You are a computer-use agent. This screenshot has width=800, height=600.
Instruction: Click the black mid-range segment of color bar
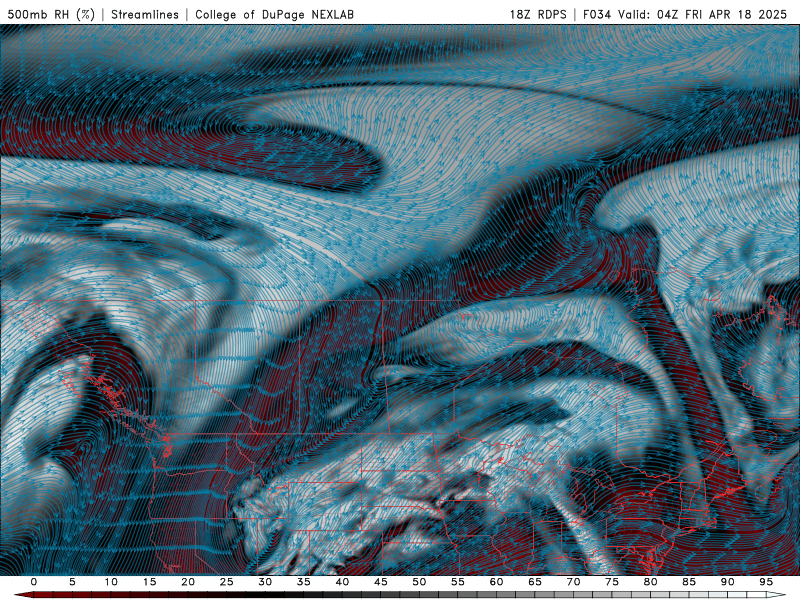pyautogui.click(x=265, y=595)
